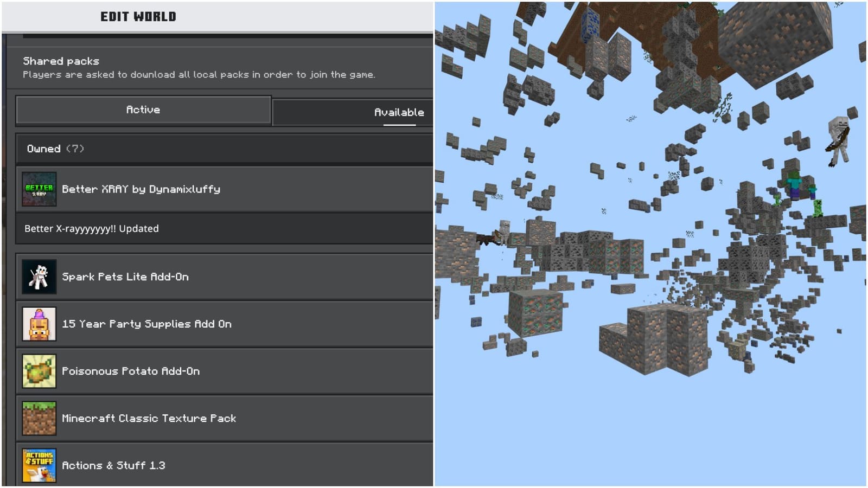Switch to the Active packs tab
Image resolution: width=868 pixels, height=488 pixels.
pos(143,109)
